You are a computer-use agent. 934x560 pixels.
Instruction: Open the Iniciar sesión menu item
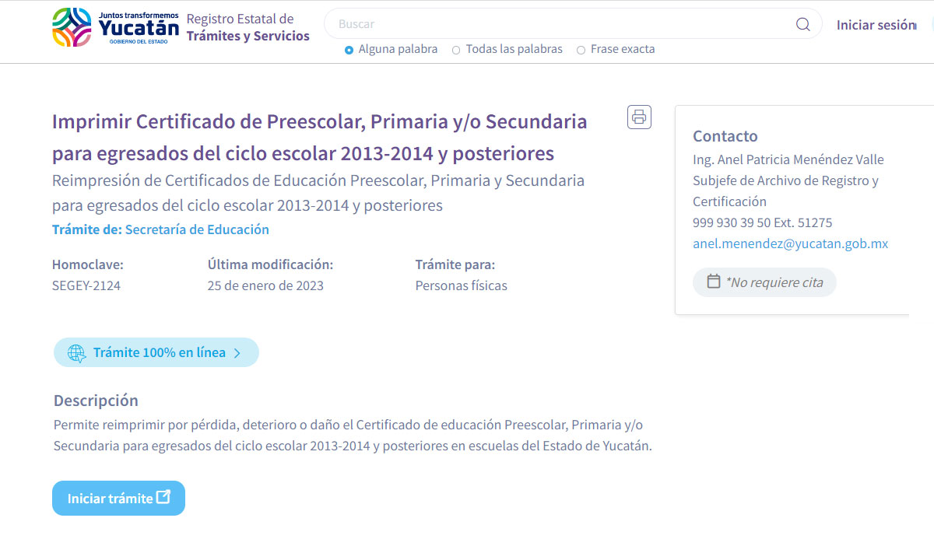coord(876,25)
